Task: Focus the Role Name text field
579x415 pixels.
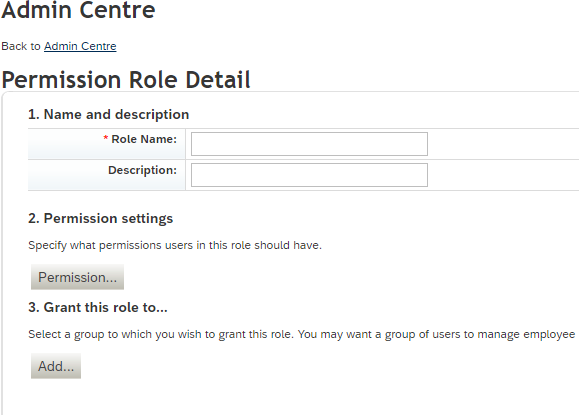Action: coord(309,144)
